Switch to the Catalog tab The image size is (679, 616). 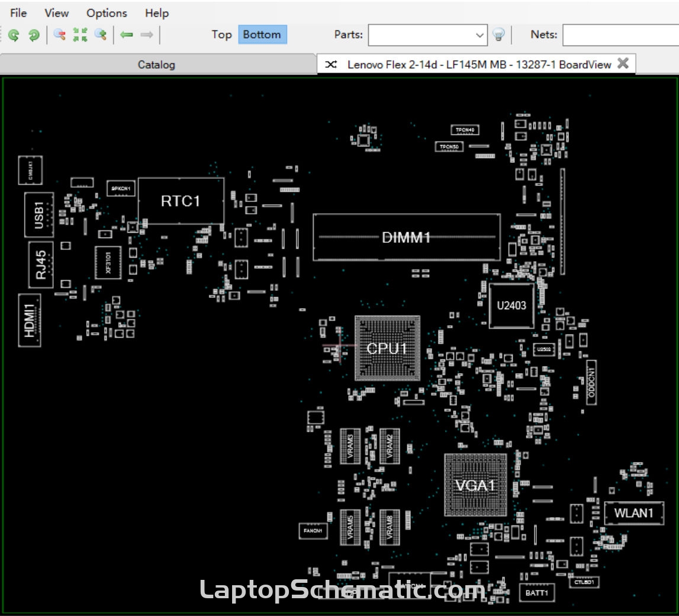(x=156, y=65)
